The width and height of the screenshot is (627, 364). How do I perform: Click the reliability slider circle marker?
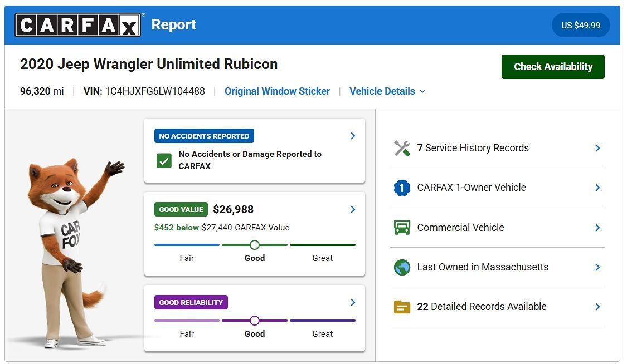point(255,321)
